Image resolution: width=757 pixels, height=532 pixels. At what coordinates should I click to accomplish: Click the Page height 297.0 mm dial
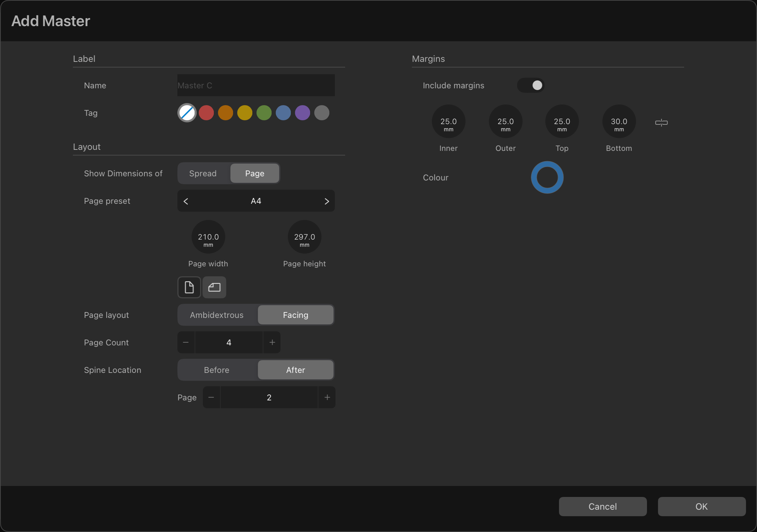[x=305, y=237]
